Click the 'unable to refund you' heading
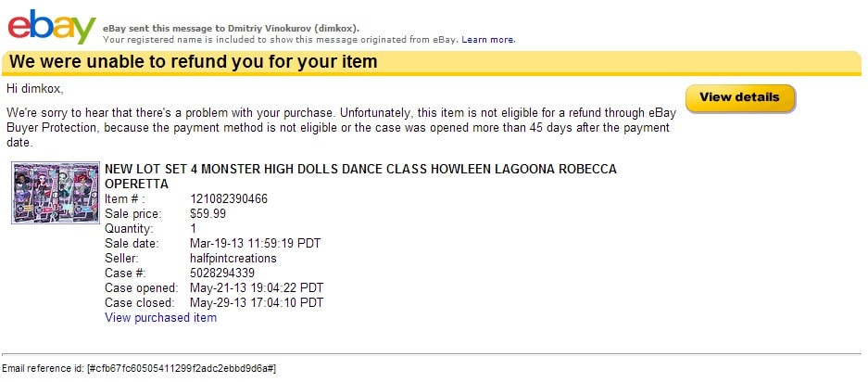Image resolution: width=868 pixels, height=382 pixels. [194, 62]
